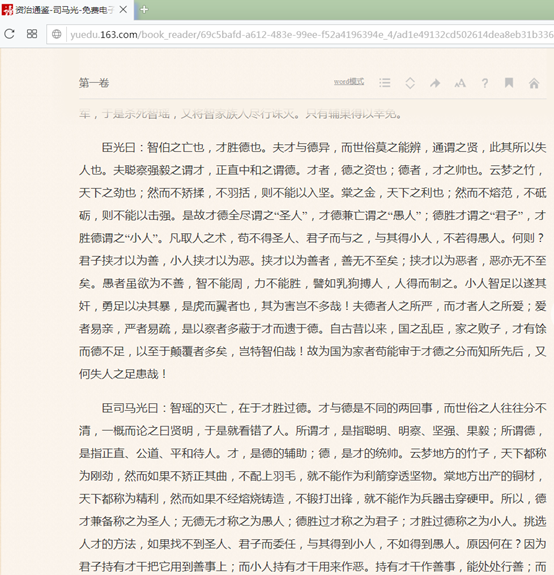Open the browser apps grid icon
Viewport: 554px width, 575px height.
pos(32,34)
